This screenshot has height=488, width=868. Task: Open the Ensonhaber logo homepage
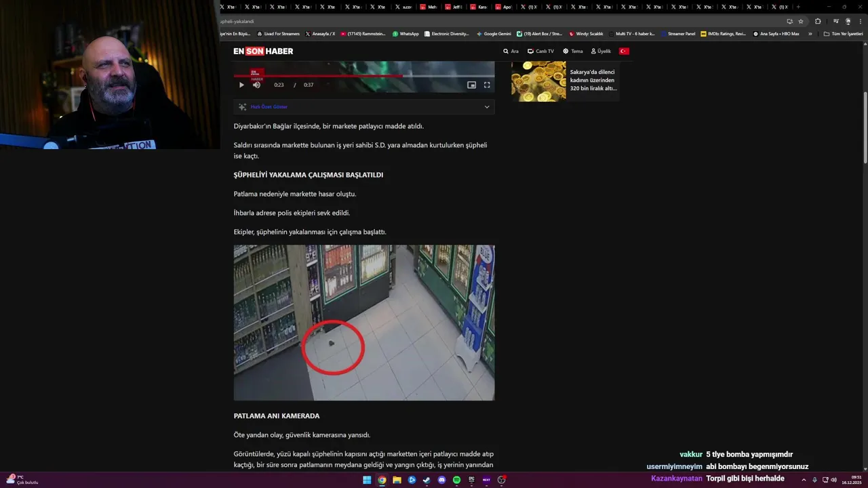tap(263, 51)
